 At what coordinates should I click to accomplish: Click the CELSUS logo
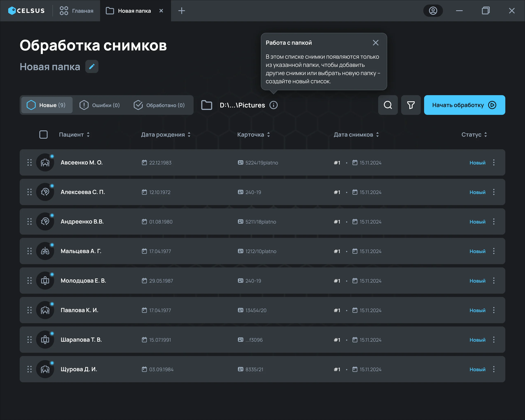click(x=26, y=11)
